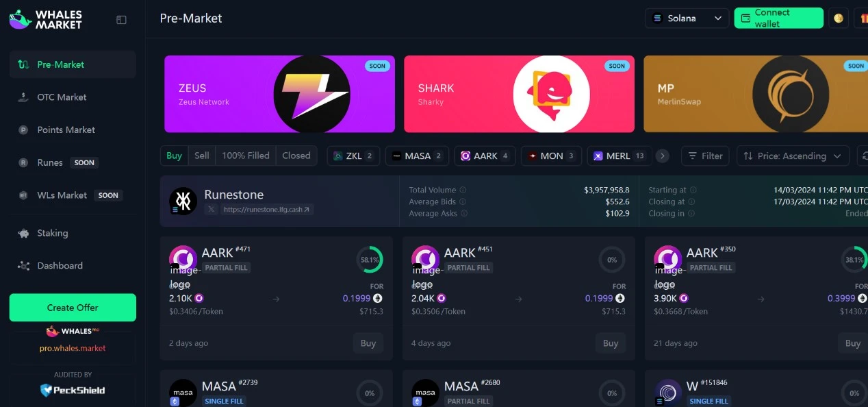868x407 pixels.
Task: Click the Staking piggy bank icon
Action: coord(24,233)
